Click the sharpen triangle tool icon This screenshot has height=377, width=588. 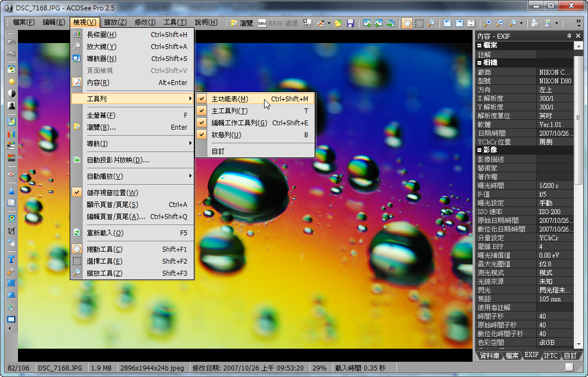(11, 191)
